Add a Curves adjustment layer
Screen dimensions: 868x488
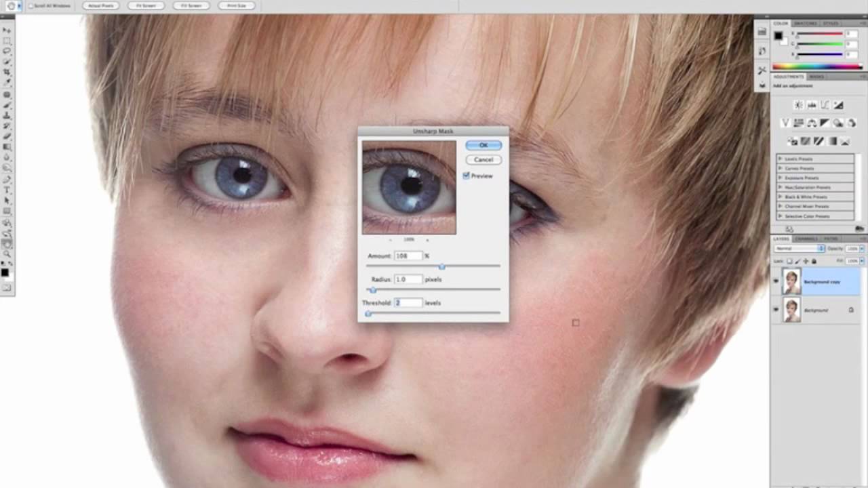825,104
